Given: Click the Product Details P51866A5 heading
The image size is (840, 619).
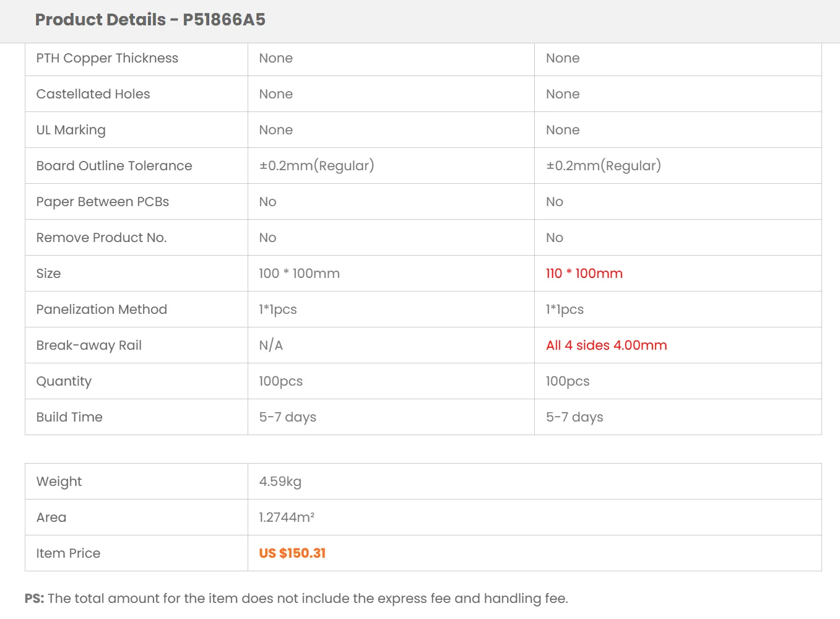Looking at the screenshot, I should pyautogui.click(x=150, y=20).
